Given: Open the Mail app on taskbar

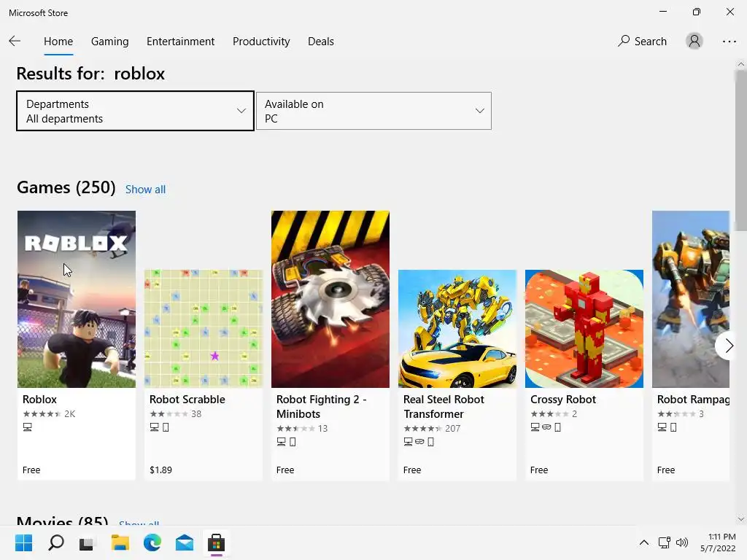Looking at the screenshot, I should (185, 542).
